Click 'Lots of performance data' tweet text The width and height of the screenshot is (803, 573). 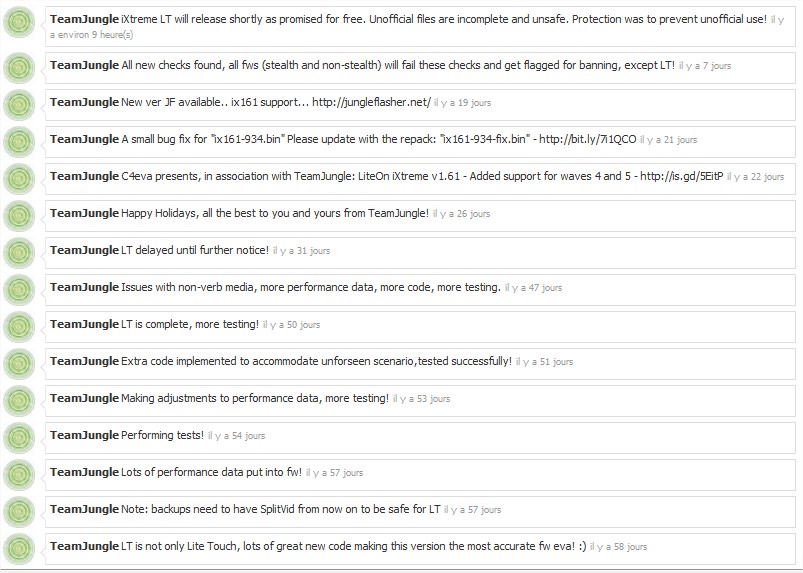pos(212,472)
